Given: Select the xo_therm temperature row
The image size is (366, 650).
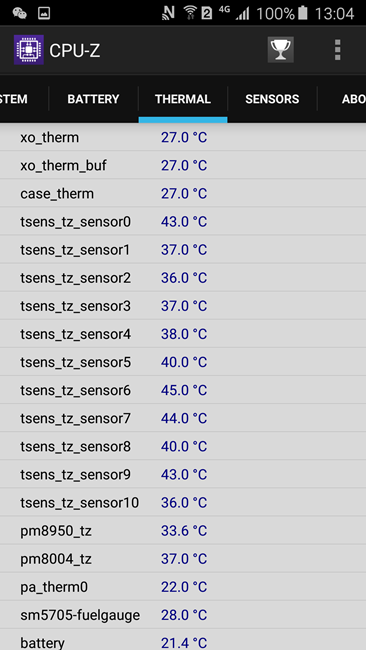Looking at the screenshot, I should coord(183,137).
